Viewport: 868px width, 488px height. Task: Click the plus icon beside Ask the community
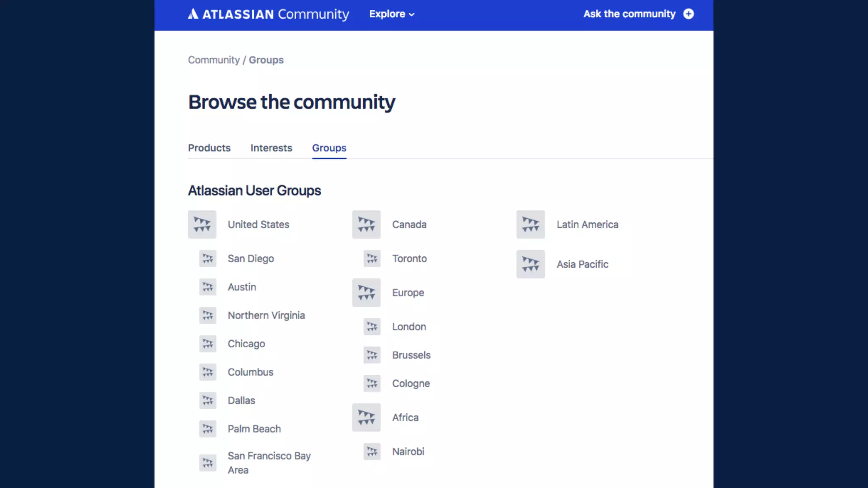click(x=689, y=14)
